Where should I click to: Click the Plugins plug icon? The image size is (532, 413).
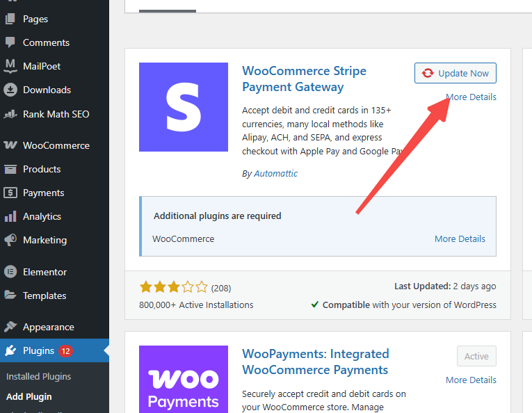coord(10,350)
